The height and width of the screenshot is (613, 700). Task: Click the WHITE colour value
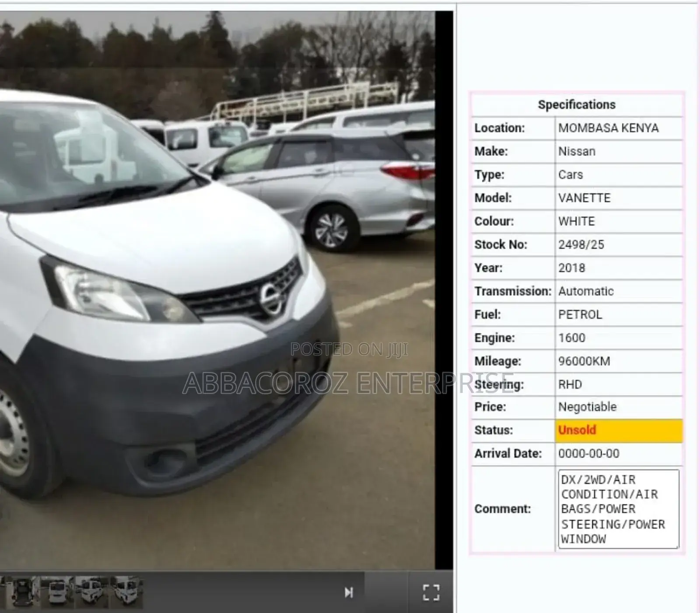(576, 221)
